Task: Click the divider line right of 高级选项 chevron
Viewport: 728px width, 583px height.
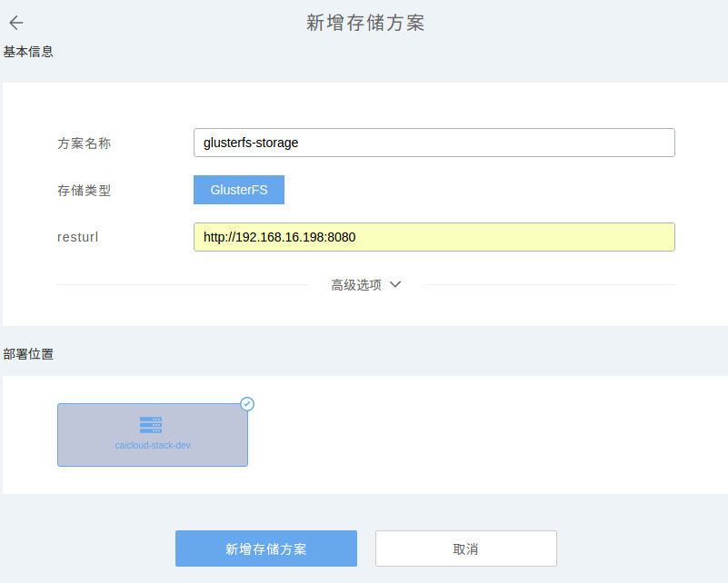Action: pyautogui.click(x=550, y=284)
